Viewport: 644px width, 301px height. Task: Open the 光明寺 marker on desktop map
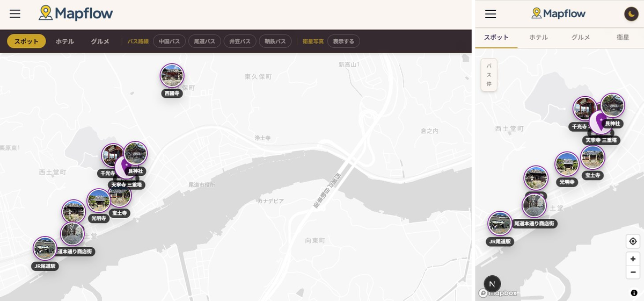pyautogui.click(x=99, y=201)
